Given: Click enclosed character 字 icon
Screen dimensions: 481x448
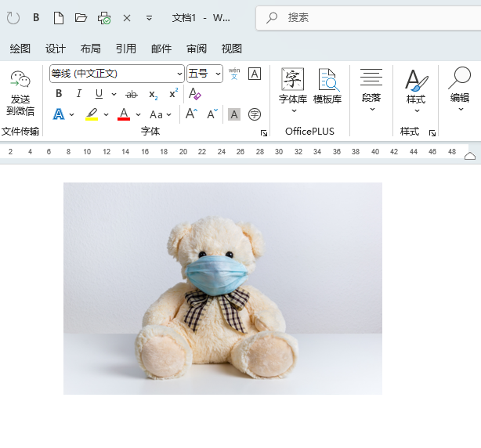Looking at the screenshot, I should pos(255,114).
